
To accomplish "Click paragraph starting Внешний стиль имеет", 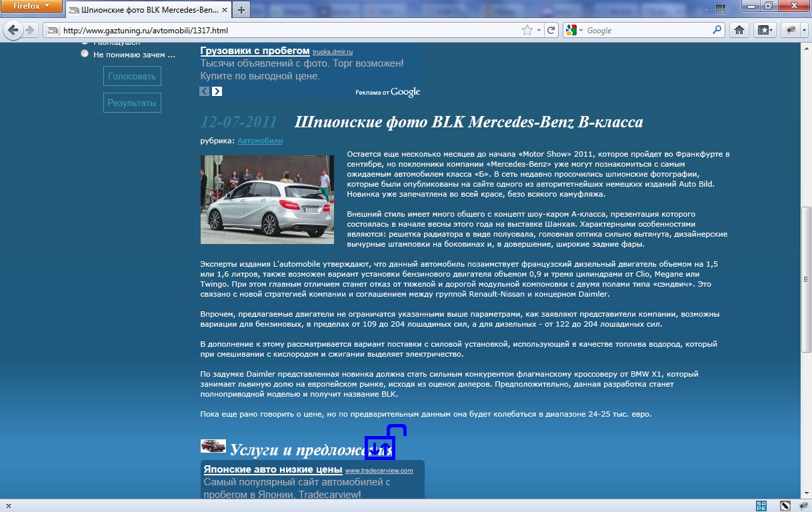I will coord(537,229).
